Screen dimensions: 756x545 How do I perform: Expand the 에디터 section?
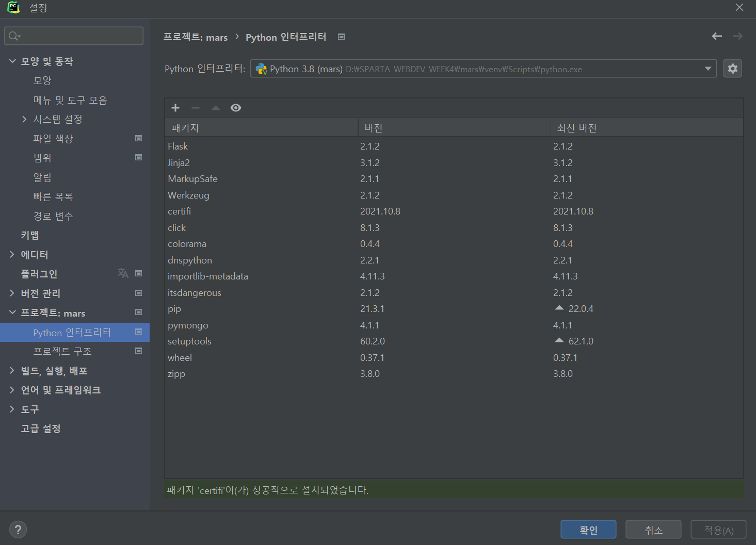point(12,254)
